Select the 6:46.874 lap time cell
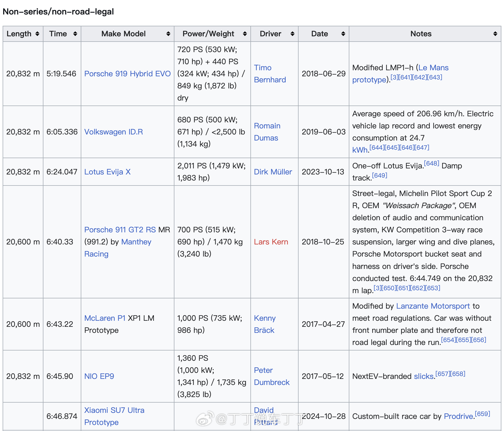Screen dimensions: 504x431 [x=62, y=416]
